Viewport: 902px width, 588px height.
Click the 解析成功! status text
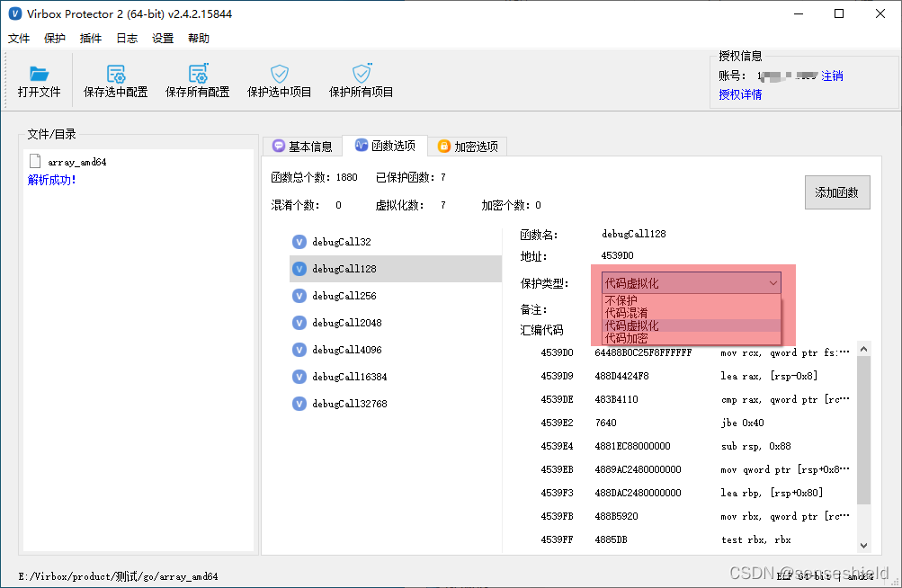(52, 180)
